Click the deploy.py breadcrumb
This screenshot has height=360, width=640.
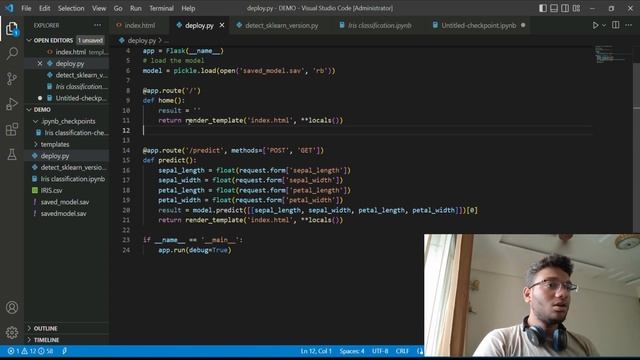coord(142,40)
